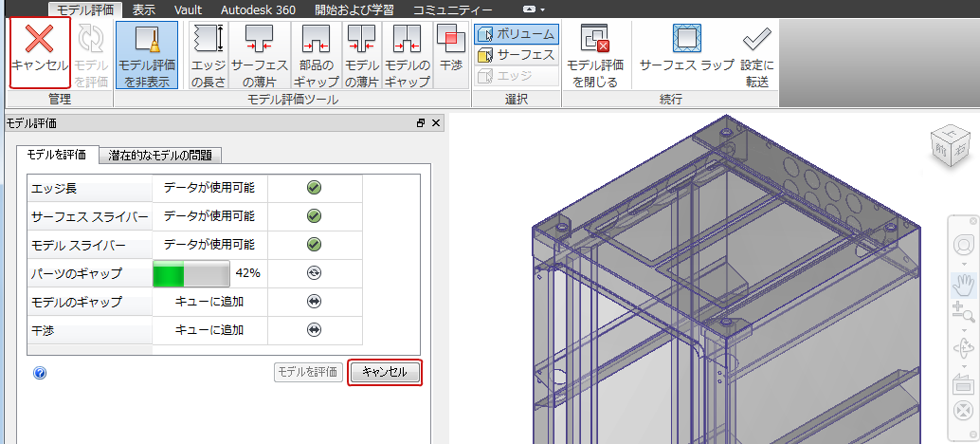The width and height of the screenshot is (980, 444).
Task: Expand the orbit tool options arrow
Action: click(964, 366)
